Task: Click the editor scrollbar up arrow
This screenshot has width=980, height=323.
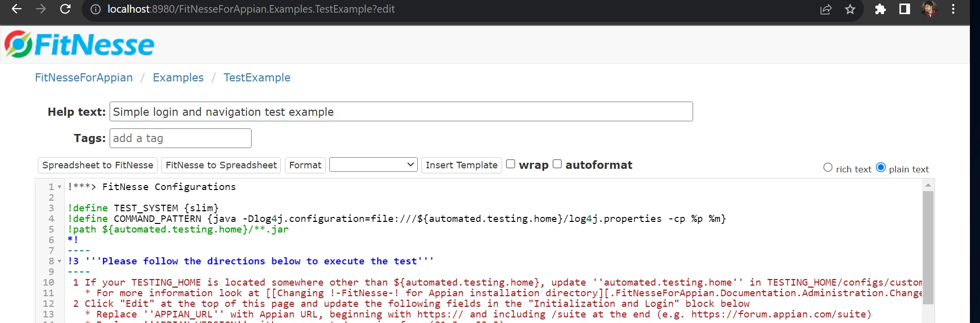Action: pyautogui.click(x=928, y=185)
